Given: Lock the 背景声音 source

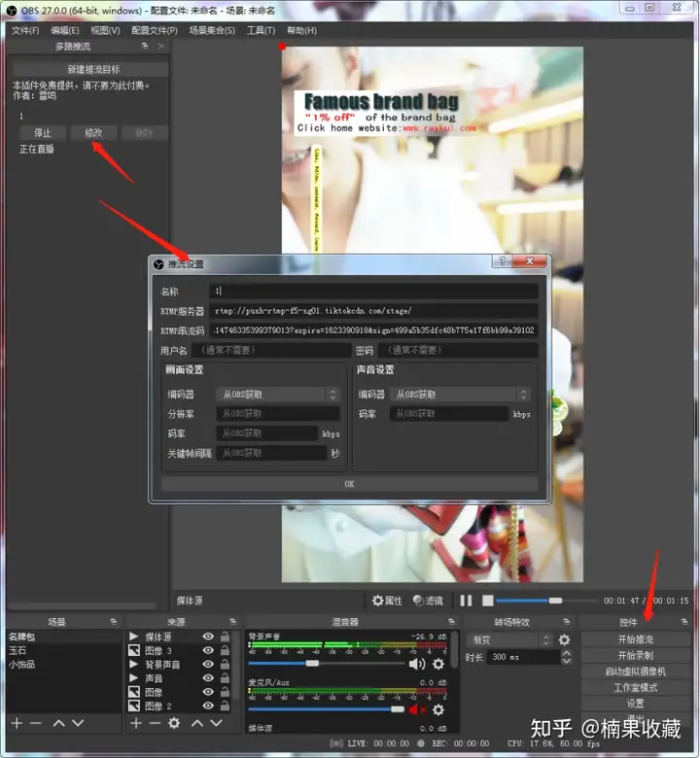Looking at the screenshot, I should [225, 664].
